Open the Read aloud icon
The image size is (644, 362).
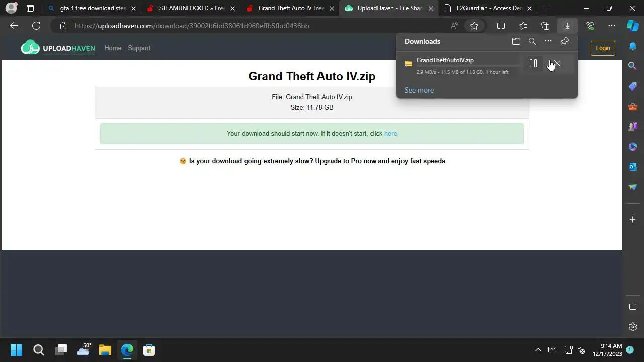[454, 26]
